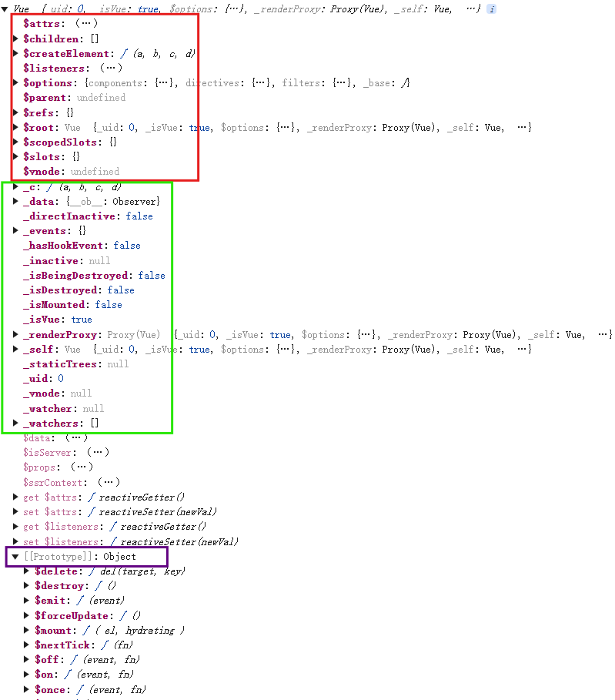Viewport: 615px width, 700px height.
Task: Expand the $once method
Action: coord(26,690)
